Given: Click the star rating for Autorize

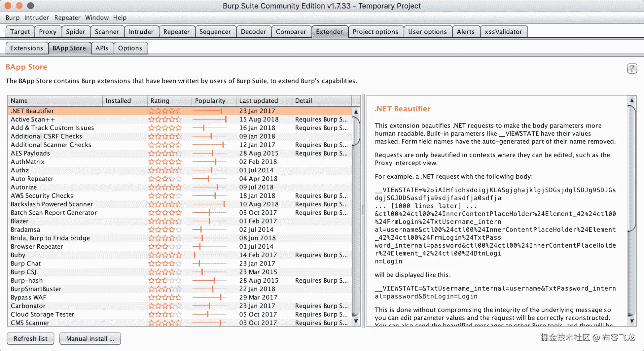Looking at the screenshot, I should coord(165,187).
